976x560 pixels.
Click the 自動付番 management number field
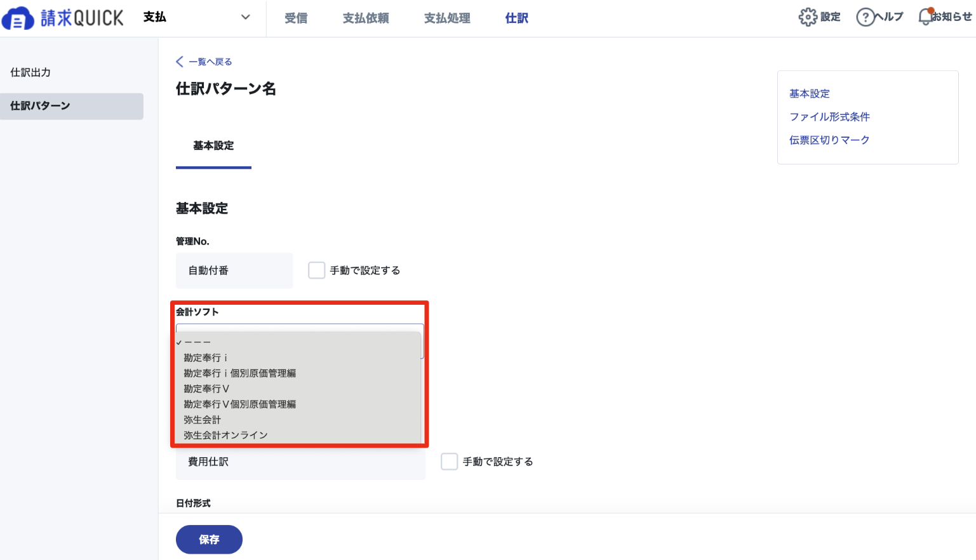click(234, 270)
